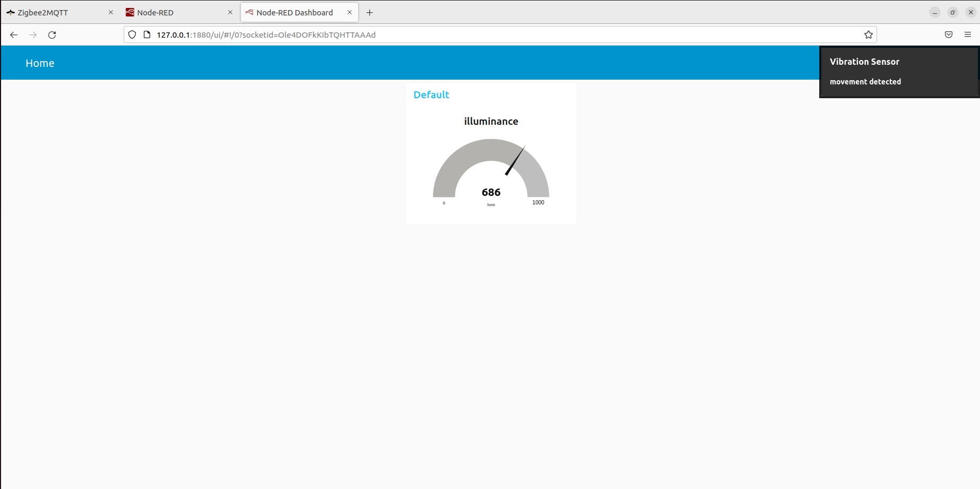Open the Firefox hamburger menu
The image size is (980, 489).
[x=968, y=35]
